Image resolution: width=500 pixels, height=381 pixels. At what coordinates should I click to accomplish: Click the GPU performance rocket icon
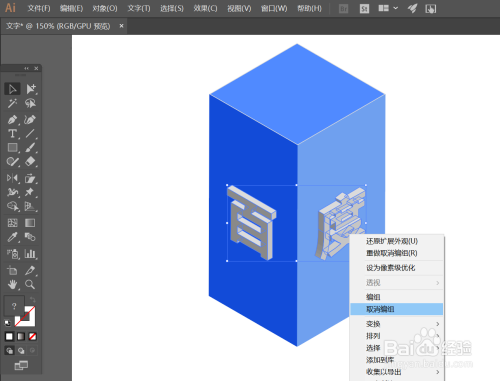(x=412, y=8)
